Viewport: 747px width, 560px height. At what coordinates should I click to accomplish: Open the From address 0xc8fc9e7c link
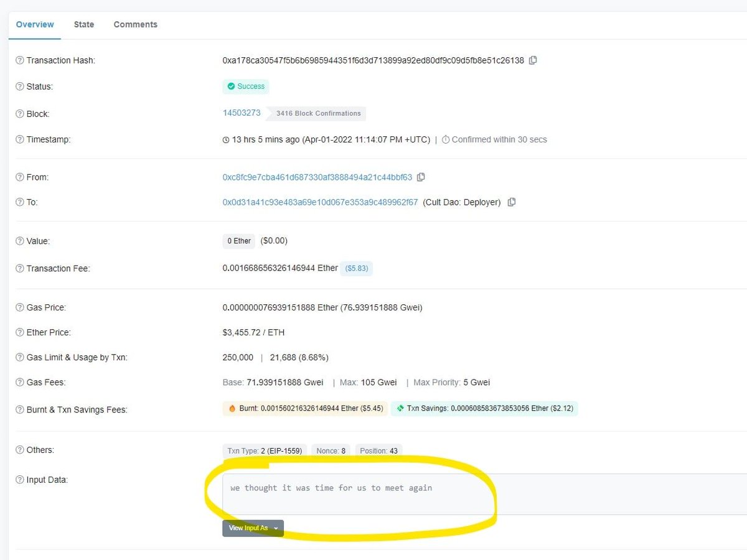[x=317, y=177]
